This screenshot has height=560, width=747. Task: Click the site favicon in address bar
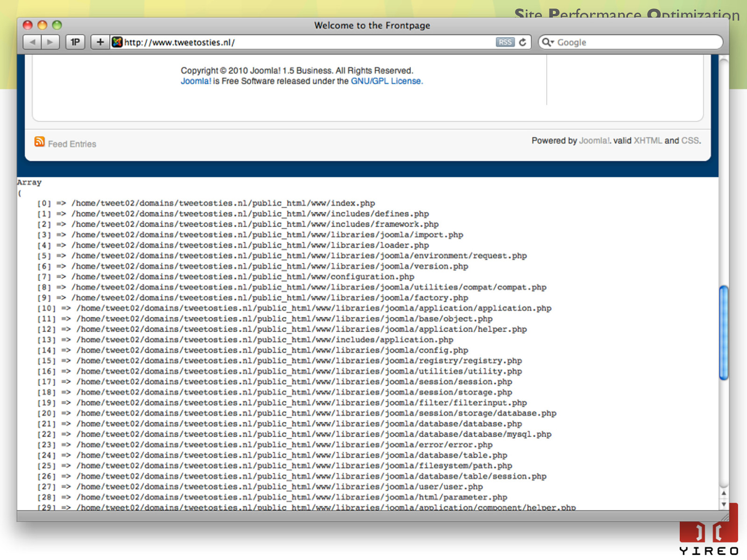tap(117, 42)
